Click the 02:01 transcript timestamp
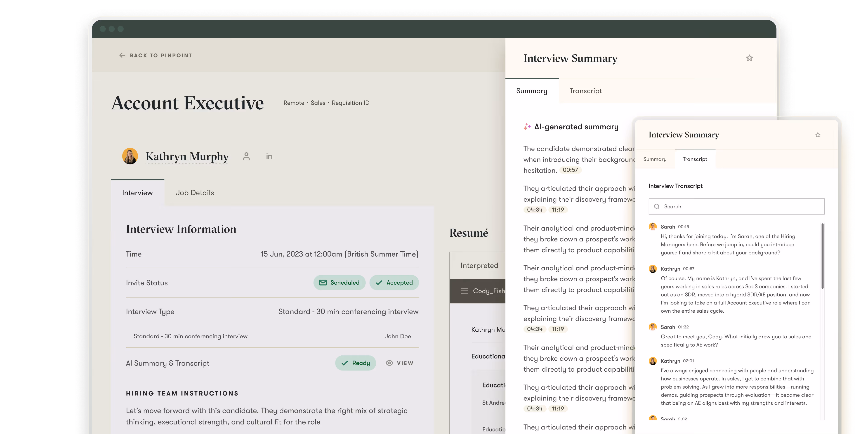This screenshot has height=434, width=868. (x=688, y=361)
